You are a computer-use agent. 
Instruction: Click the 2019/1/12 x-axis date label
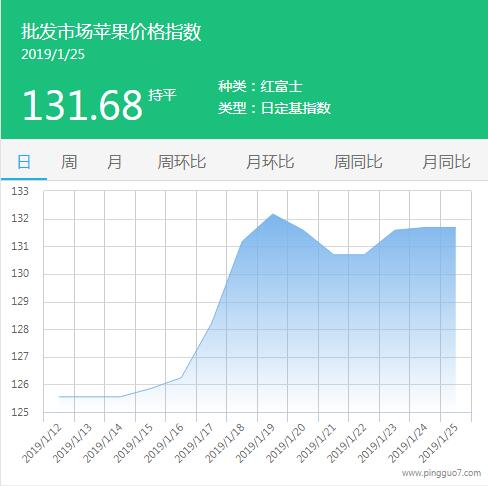click(x=42, y=443)
